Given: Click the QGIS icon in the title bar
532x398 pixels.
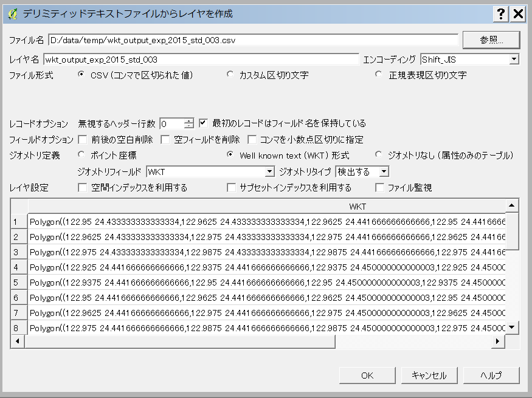Looking at the screenshot, I should click(11, 12).
